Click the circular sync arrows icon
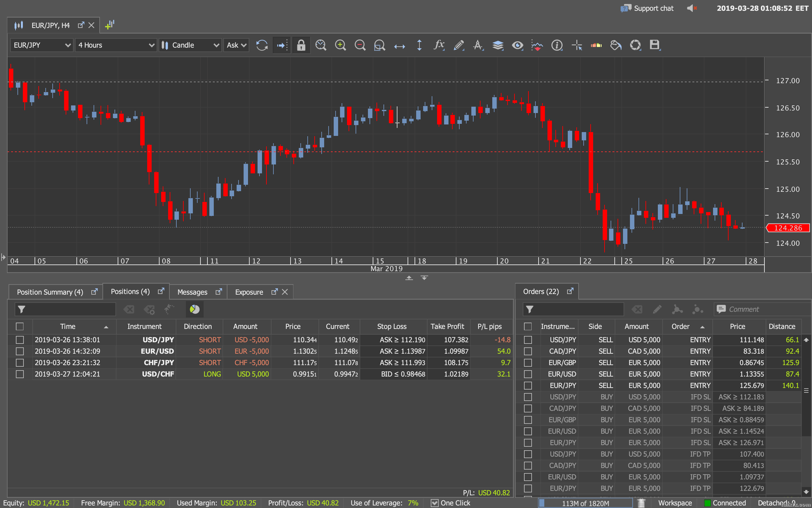This screenshot has height=508, width=812. click(x=635, y=45)
